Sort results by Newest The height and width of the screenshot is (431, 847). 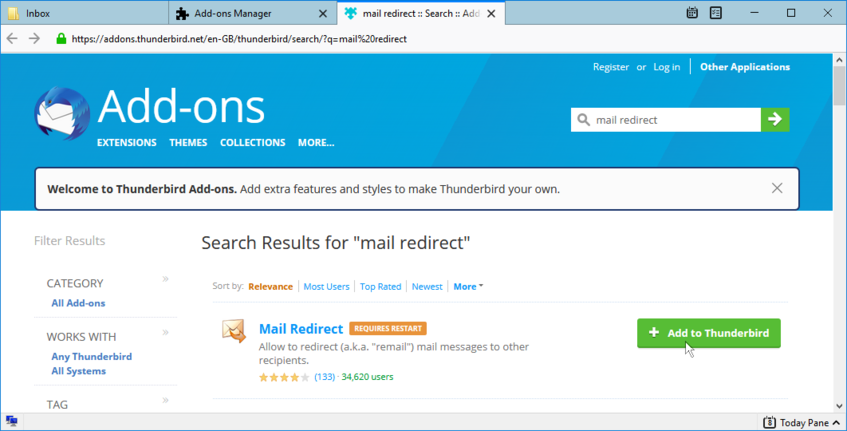click(427, 286)
